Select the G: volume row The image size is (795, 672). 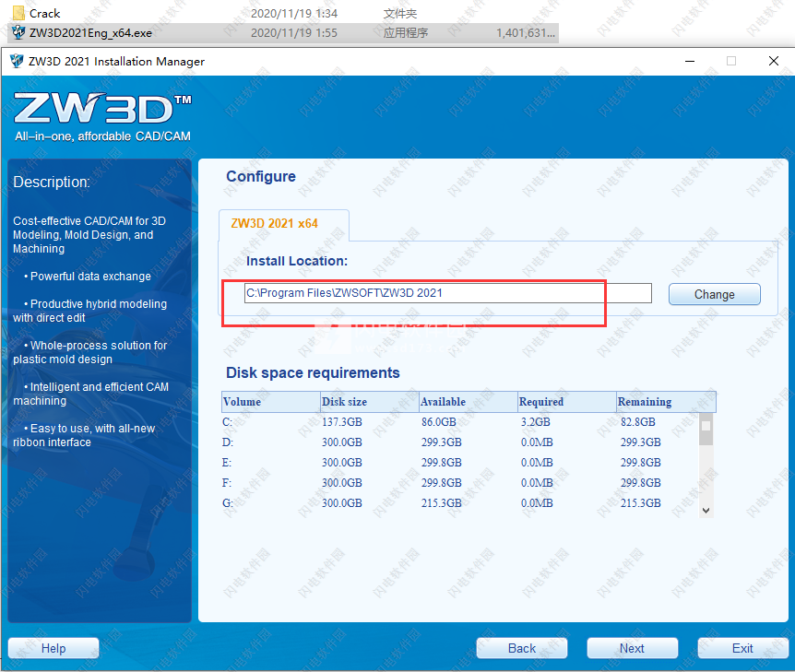click(x=460, y=503)
